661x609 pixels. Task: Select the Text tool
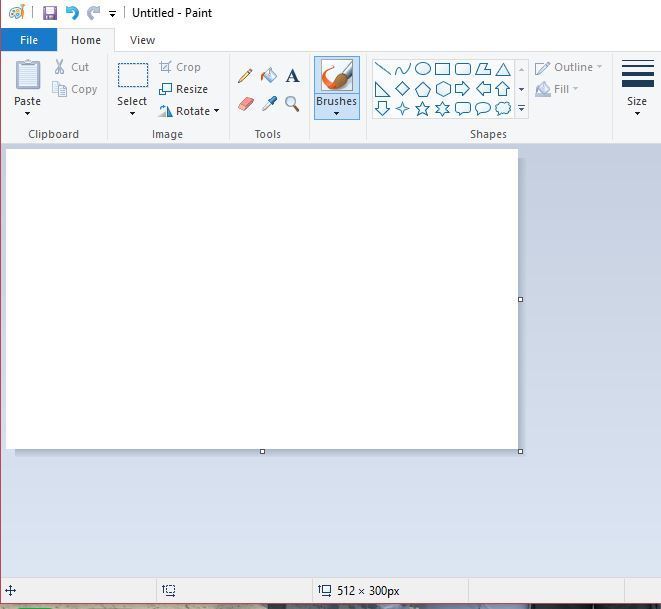[x=292, y=76]
